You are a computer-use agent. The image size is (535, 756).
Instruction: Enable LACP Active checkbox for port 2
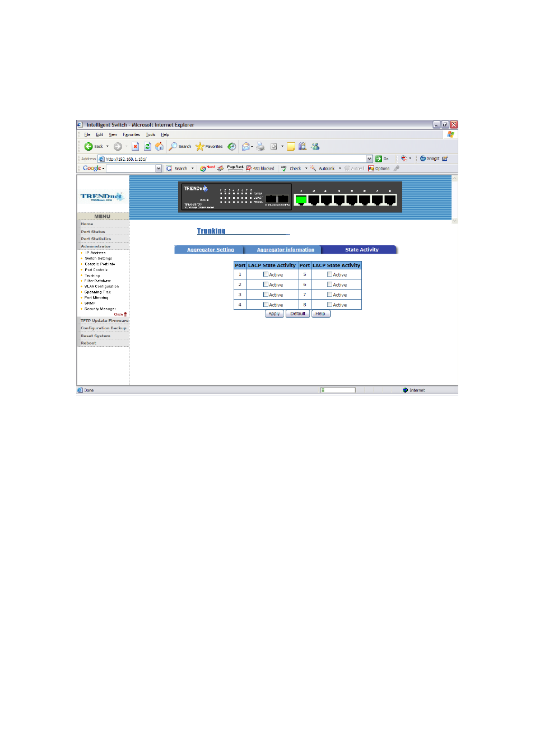pyautogui.click(x=266, y=284)
